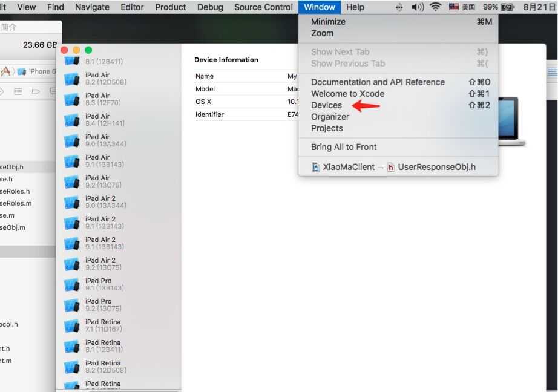The image size is (558, 392).
Task: Choose Minimize from the Window menu
Action: click(x=398, y=22)
